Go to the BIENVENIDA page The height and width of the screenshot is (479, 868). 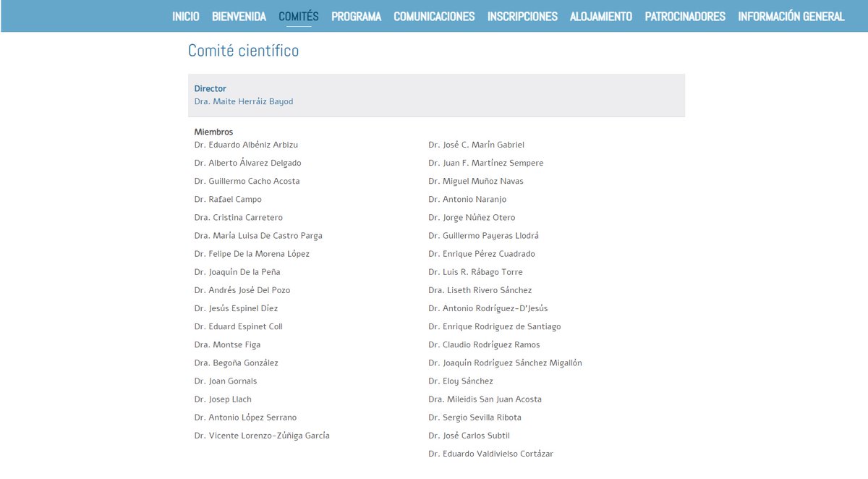pyautogui.click(x=239, y=16)
